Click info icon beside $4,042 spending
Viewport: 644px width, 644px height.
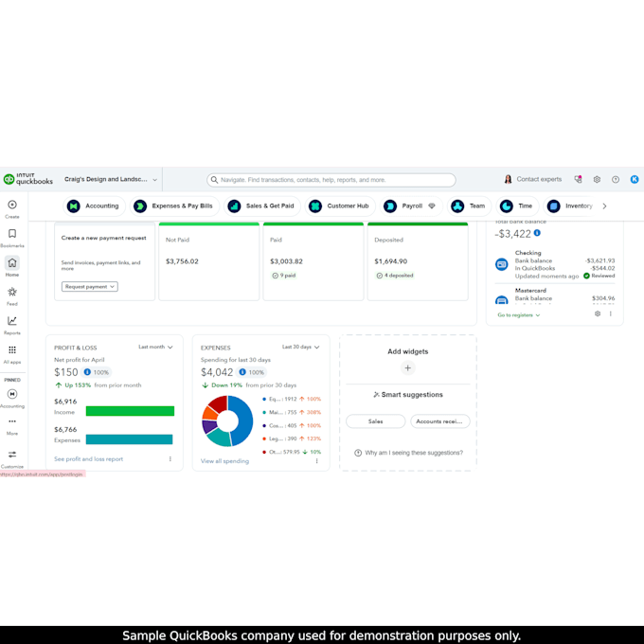pyautogui.click(x=242, y=372)
